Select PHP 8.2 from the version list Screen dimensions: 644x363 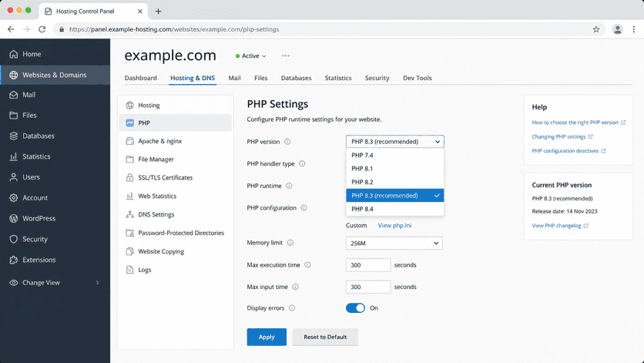pos(394,182)
